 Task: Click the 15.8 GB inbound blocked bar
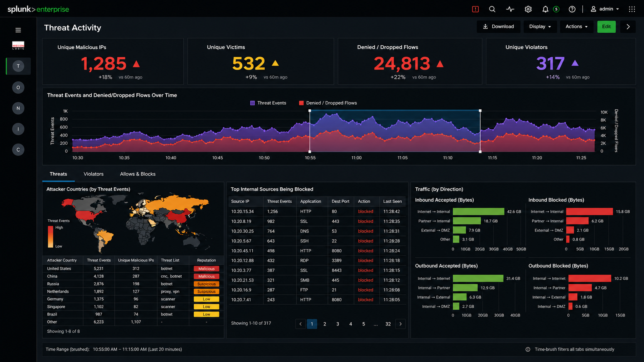(x=589, y=212)
